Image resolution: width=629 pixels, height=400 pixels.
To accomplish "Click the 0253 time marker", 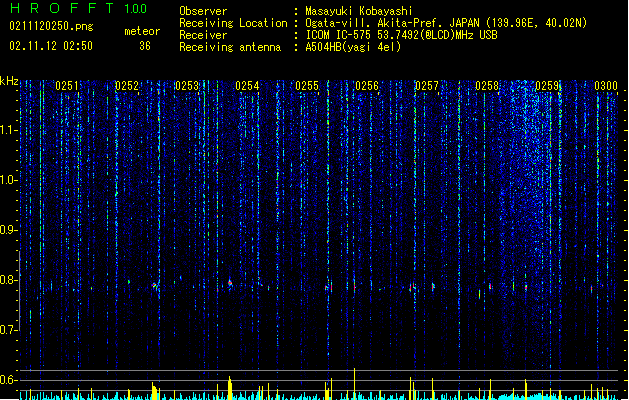I will click(x=187, y=86).
